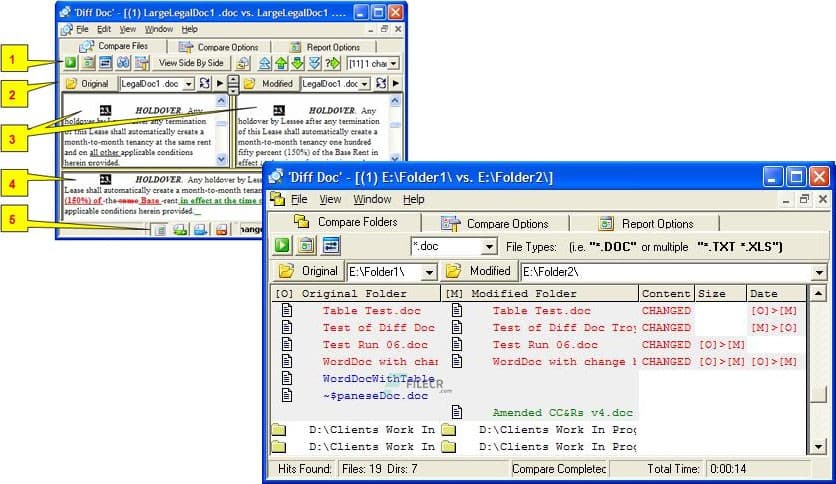Jump to last difference with the double down arrow icon
The width and height of the screenshot is (836, 484).
pyautogui.click(x=315, y=63)
